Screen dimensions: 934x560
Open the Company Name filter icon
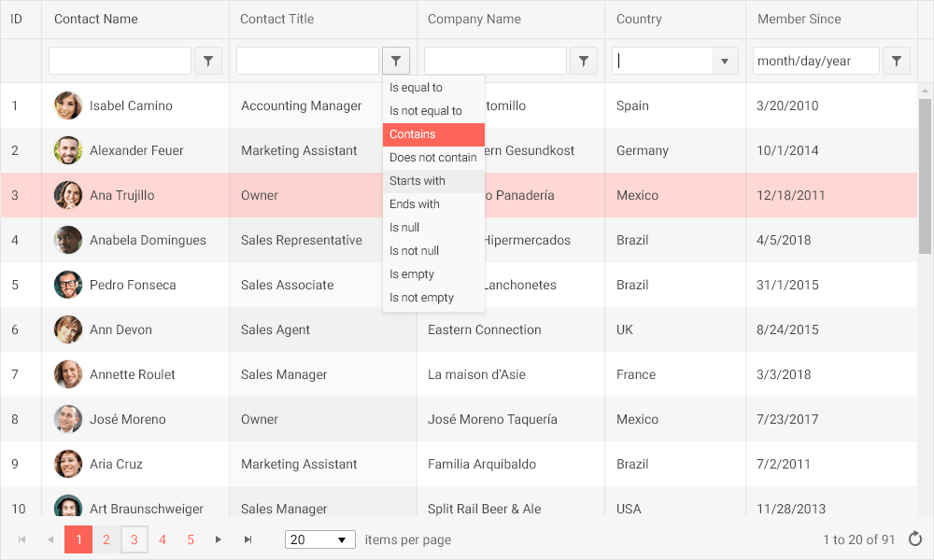pyautogui.click(x=583, y=60)
